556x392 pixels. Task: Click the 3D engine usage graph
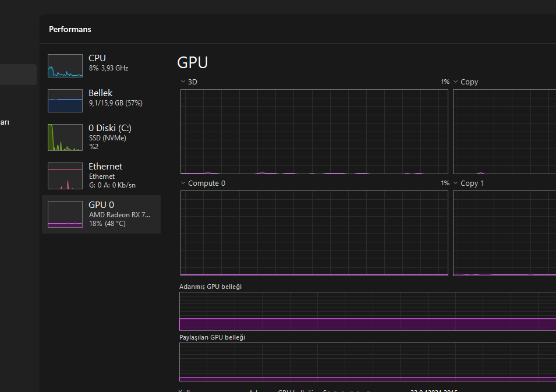click(314, 132)
